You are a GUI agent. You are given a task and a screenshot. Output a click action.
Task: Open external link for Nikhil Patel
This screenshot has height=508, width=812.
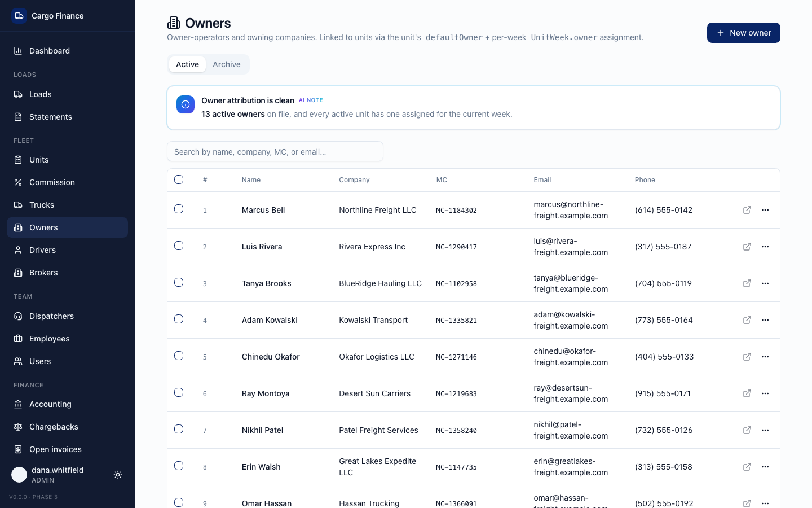[747, 430]
